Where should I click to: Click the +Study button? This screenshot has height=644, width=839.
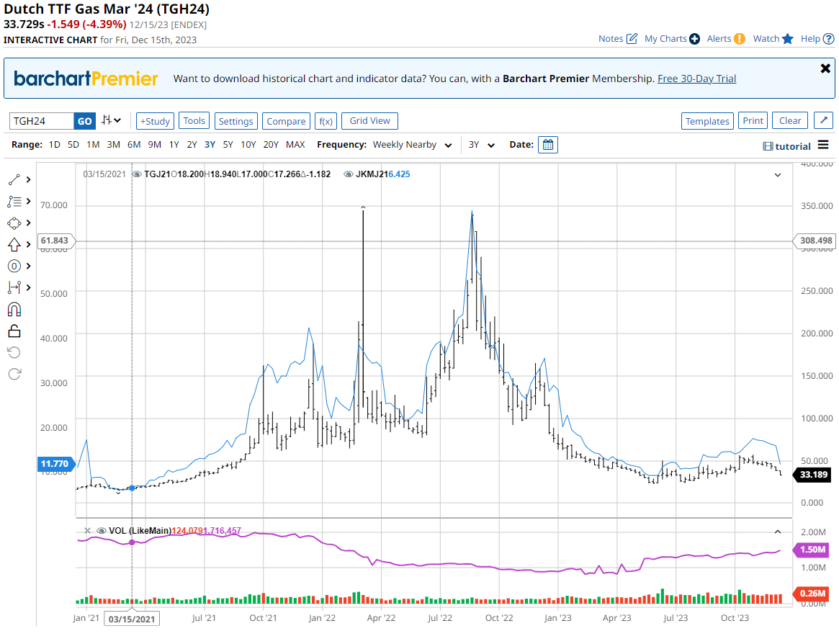(x=155, y=121)
